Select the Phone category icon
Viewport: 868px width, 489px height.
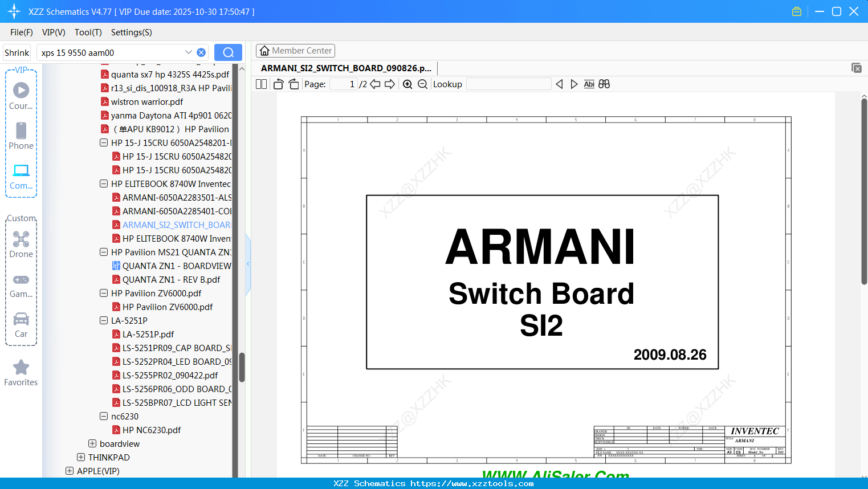(21, 136)
